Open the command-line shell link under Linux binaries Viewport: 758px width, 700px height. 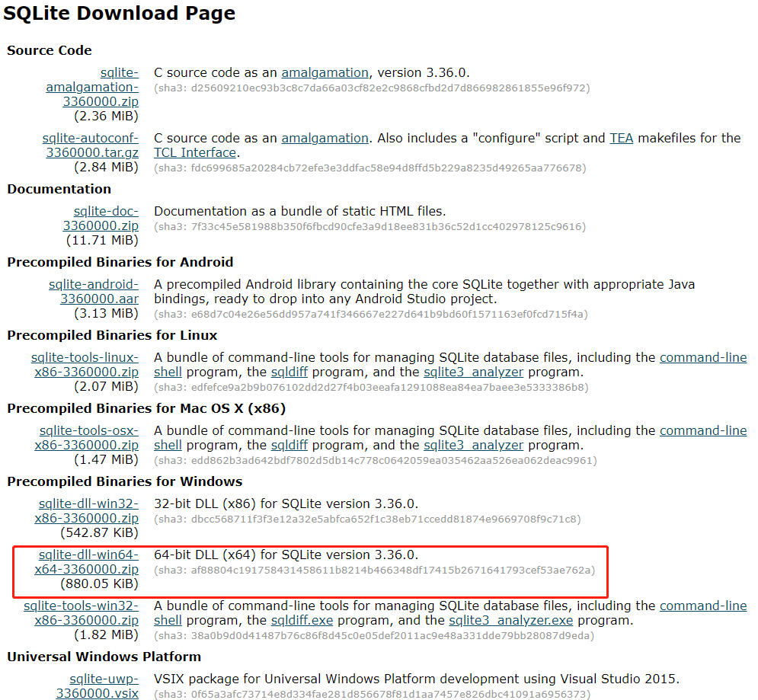pos(702,356)
